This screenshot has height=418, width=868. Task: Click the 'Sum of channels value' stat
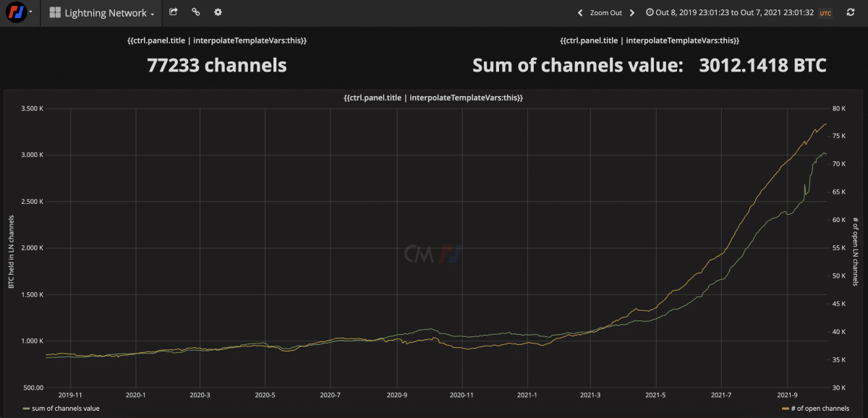650,65
